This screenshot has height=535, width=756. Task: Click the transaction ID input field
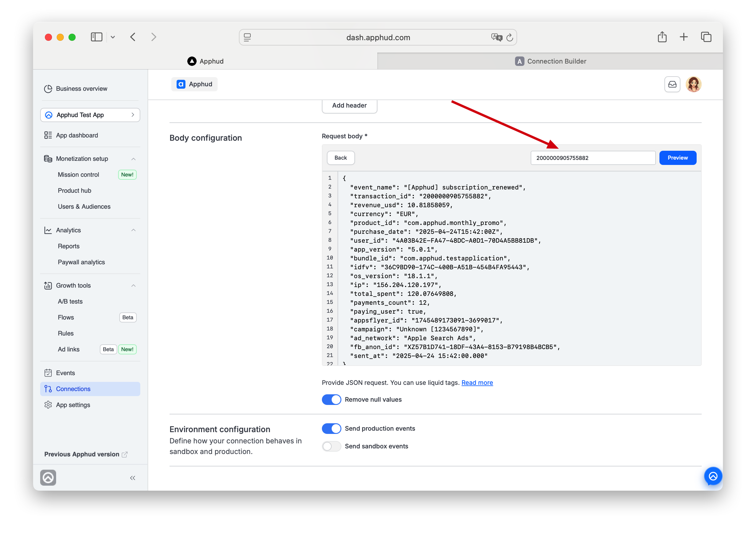pyautogui.click(x=593, y=158)
